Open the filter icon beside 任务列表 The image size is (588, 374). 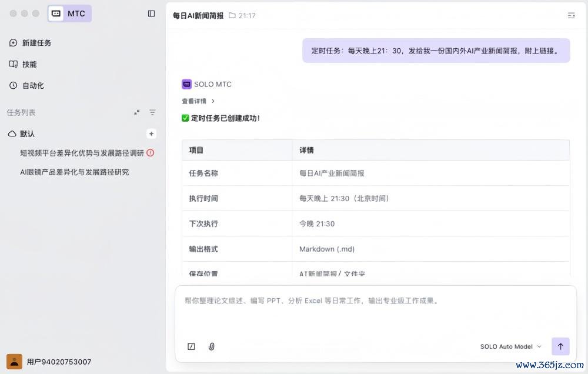click(152, 112)
